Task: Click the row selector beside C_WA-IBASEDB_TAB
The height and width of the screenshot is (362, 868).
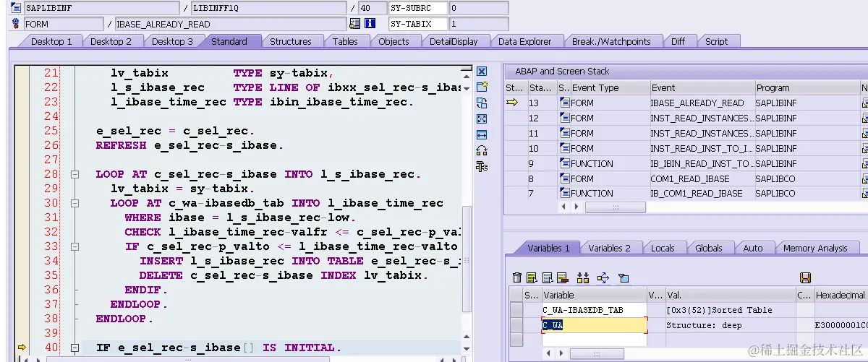Action: [x=516, y=310]
